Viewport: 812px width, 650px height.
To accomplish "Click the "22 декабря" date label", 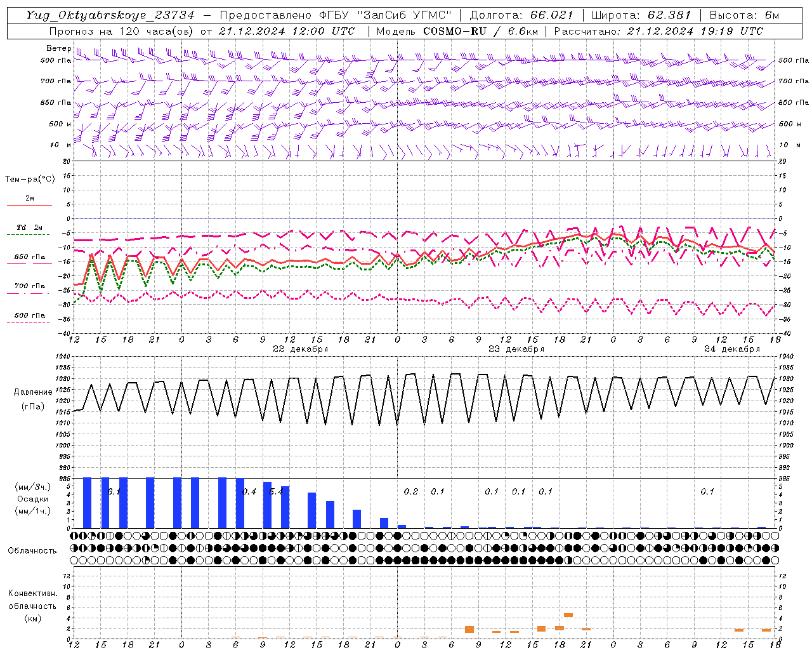I will [x=300, y=349].
